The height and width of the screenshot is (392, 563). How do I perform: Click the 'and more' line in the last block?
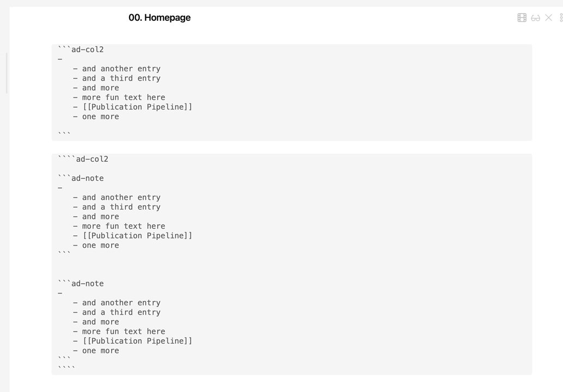coord(101,321)
